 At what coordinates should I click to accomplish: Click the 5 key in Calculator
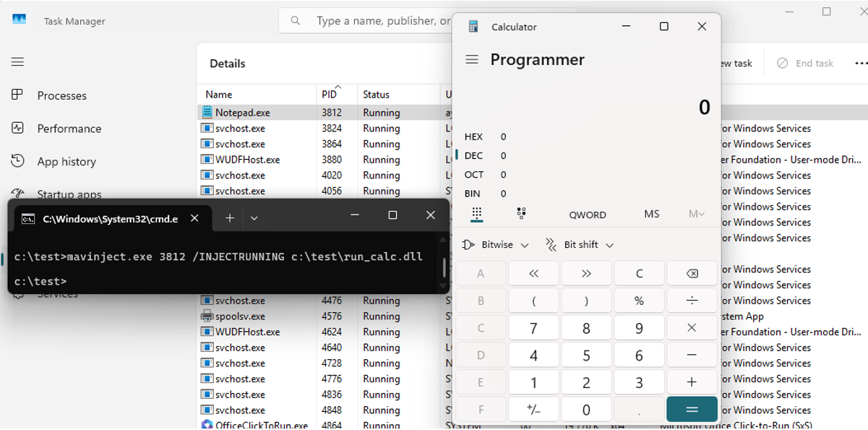[586, 356]
